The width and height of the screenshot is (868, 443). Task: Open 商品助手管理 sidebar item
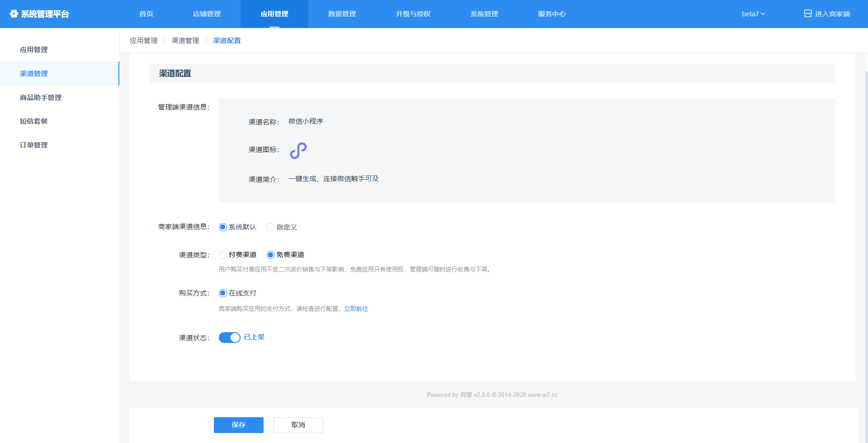point(60,98)
